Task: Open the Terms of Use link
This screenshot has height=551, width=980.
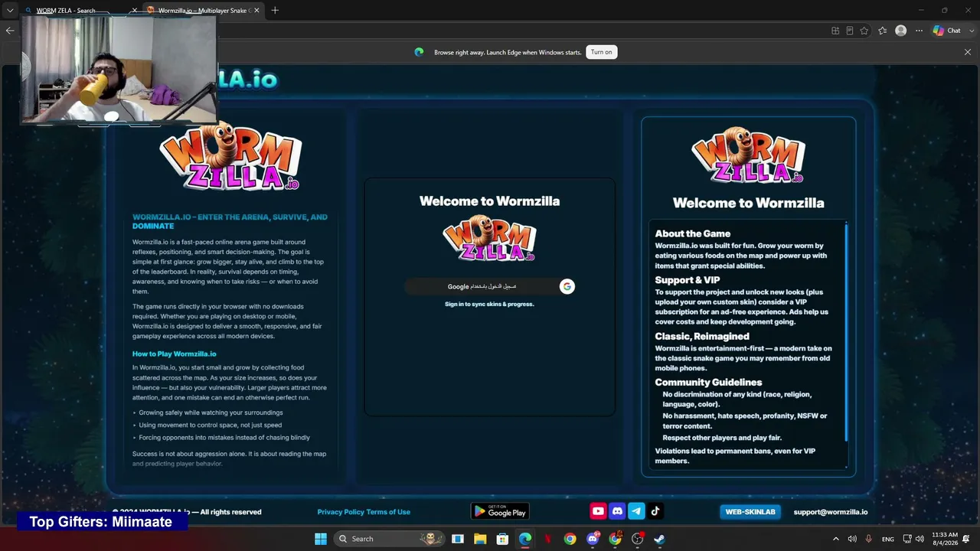Action: click(x=388, y=512)
